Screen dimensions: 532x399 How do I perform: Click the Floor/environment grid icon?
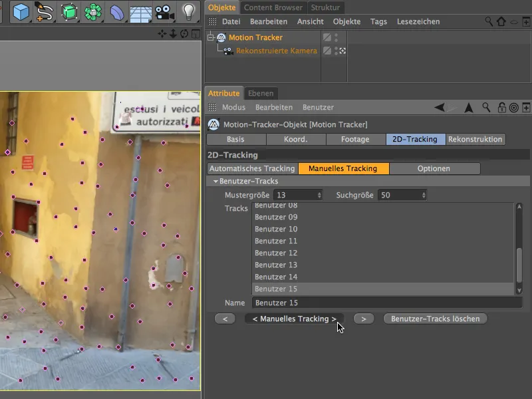[140, 12]
